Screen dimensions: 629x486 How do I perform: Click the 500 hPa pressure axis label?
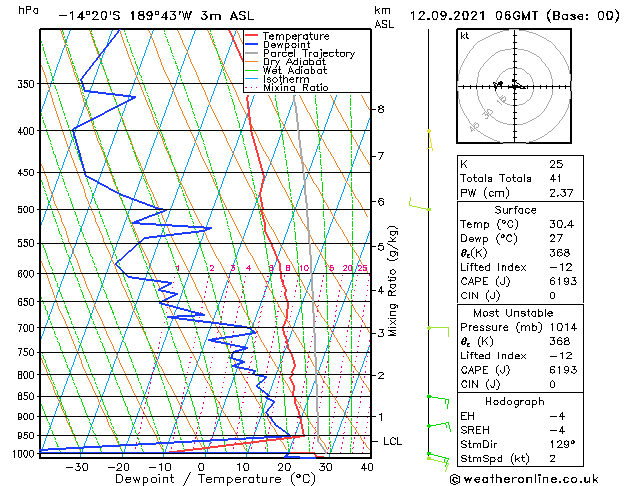coord(26,209)
